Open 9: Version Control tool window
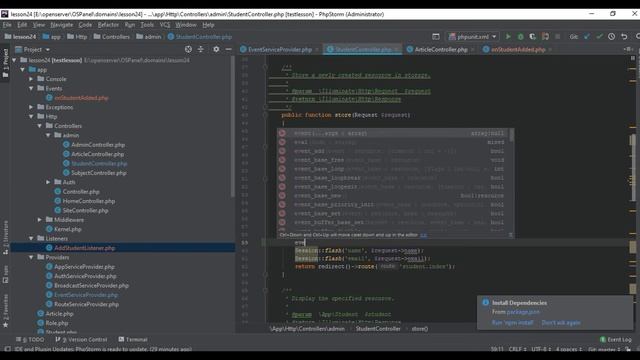Screen dimensions: 640x360 click(x=81, y=340)
